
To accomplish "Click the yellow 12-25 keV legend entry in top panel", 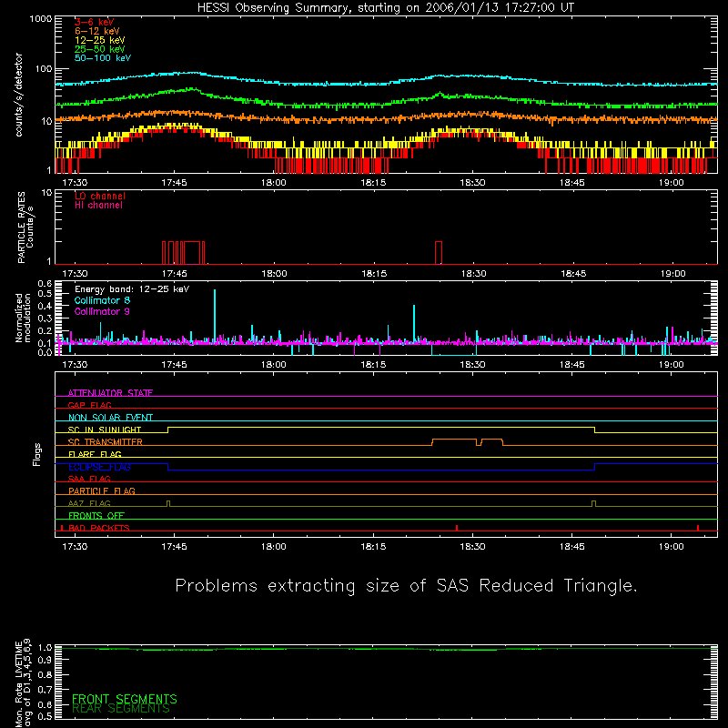I will click(100, 40).
